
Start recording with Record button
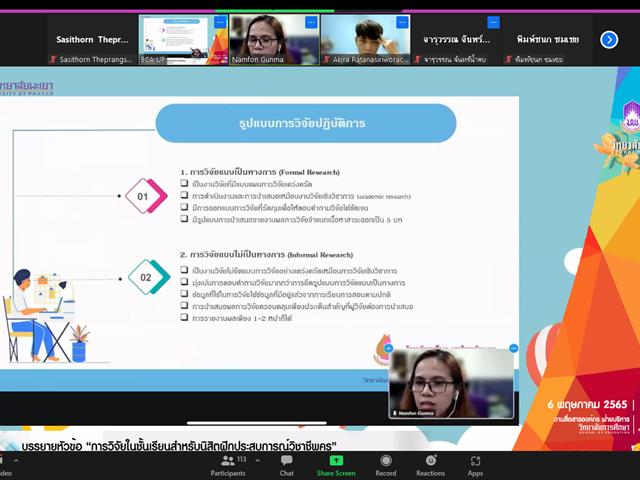click(x=386, y=466)
